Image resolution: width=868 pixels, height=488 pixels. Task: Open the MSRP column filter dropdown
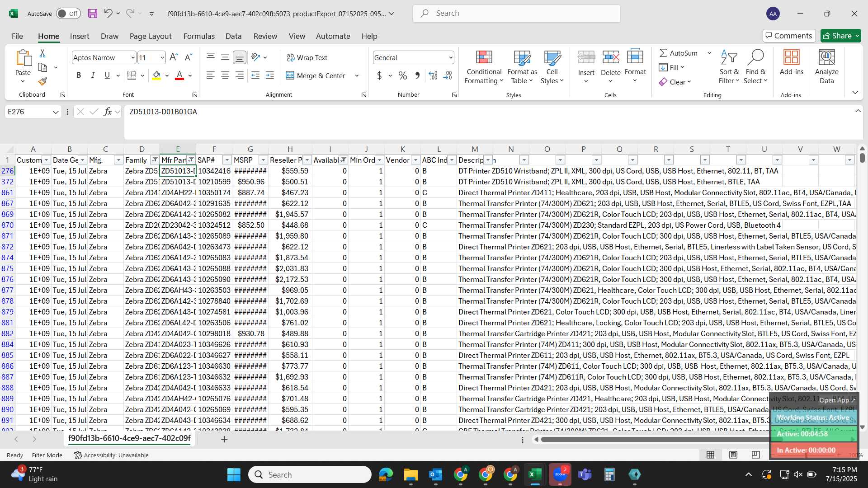pyautogui.click(x=263, y=160)
